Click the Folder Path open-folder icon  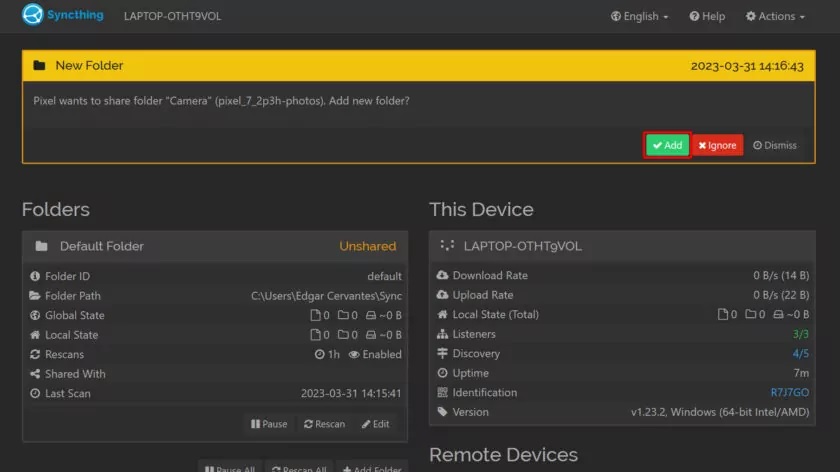[x=35, y=296]
